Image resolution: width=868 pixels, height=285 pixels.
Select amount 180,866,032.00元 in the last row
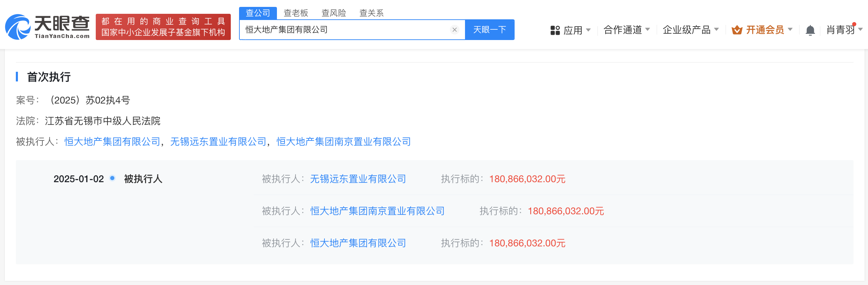click(x=527, y=243)
